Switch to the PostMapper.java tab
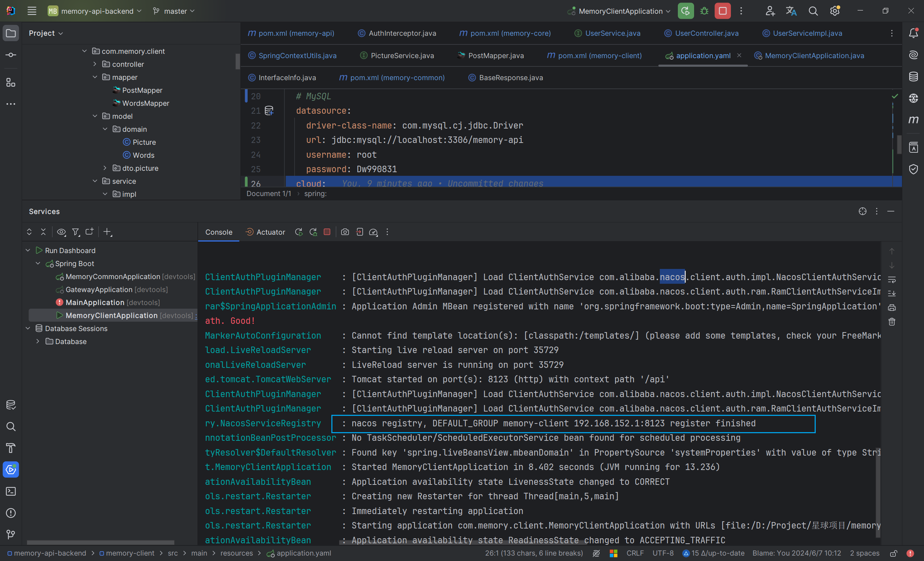This screenshot has width=924, height=561. pos(491,56)
